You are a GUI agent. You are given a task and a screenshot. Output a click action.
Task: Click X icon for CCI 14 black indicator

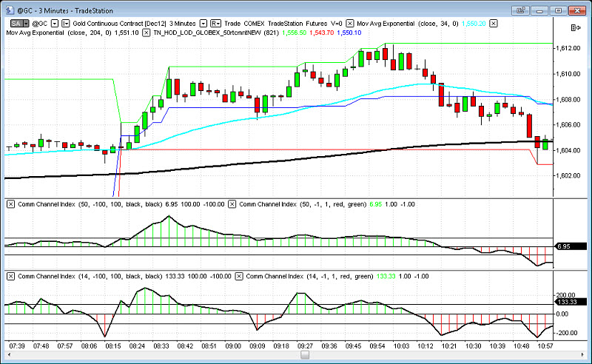coord(10,276)
